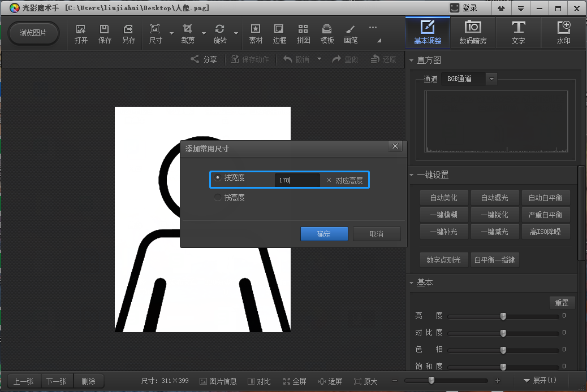This screenshot has width=587, height=392.
Task: Open the 素材 (Materials) tool
Action: click(256, 34)
